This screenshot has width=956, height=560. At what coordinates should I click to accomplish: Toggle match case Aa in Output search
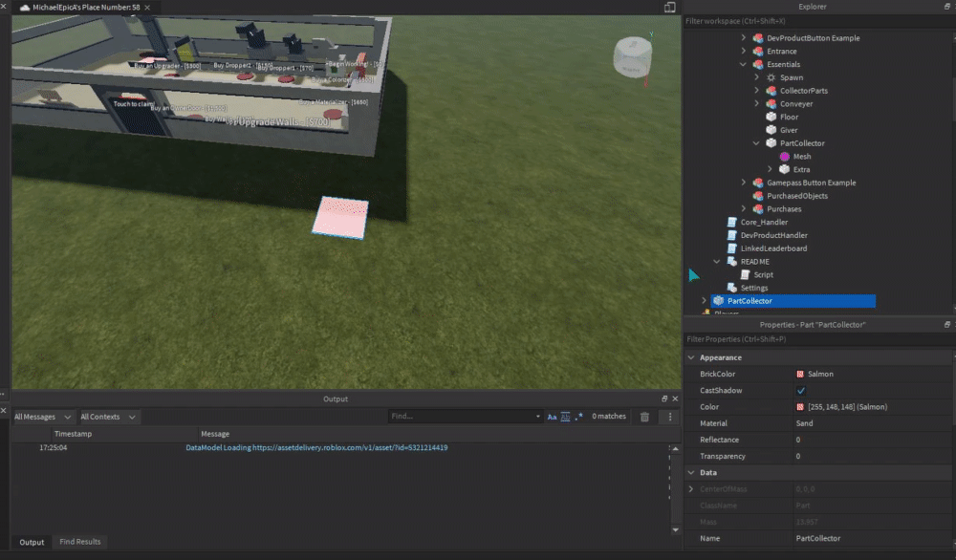click(x=552, y=417)
